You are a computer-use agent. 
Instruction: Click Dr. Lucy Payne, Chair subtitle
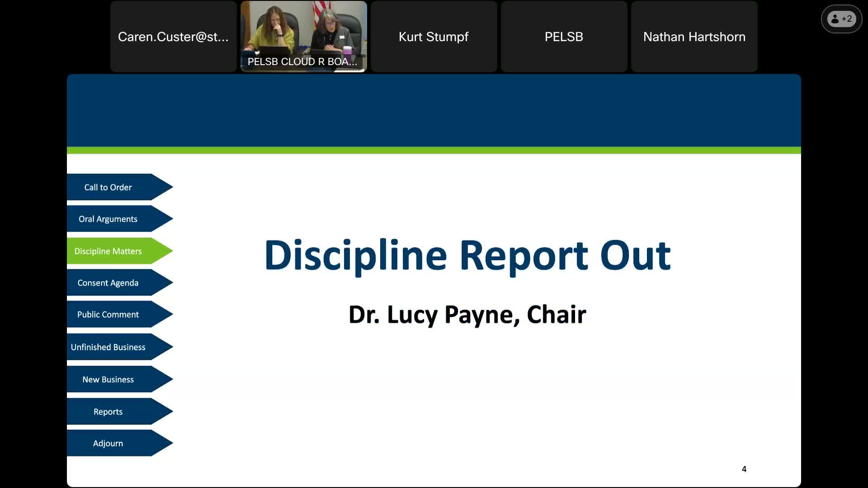click(x=467, y=314)
